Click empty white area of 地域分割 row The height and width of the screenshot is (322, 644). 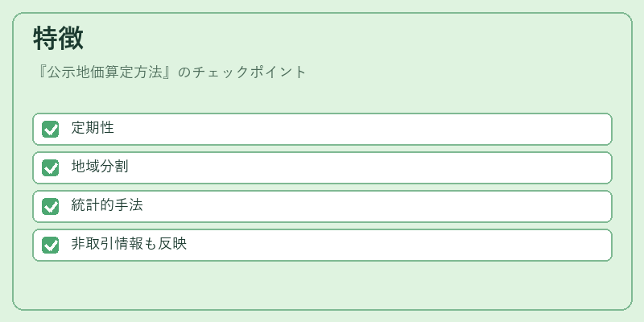coord(369,167)
